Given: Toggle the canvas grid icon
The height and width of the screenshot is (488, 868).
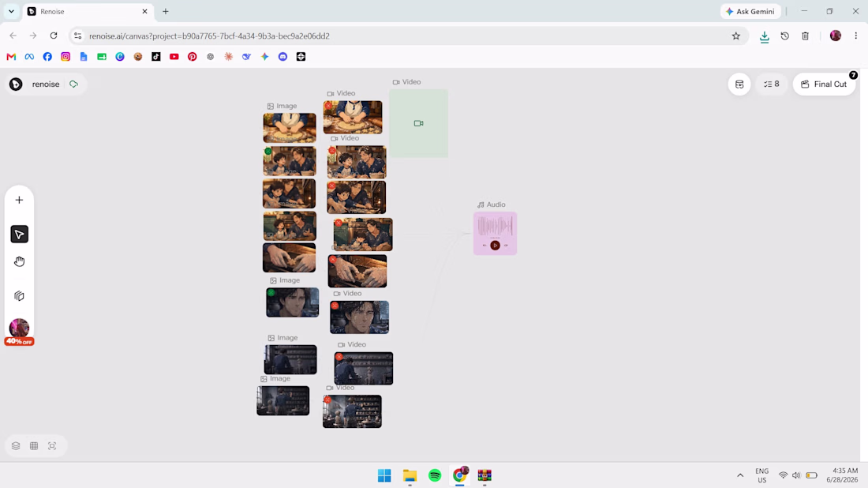Looking at the screenshot, I should click(34, 446).
